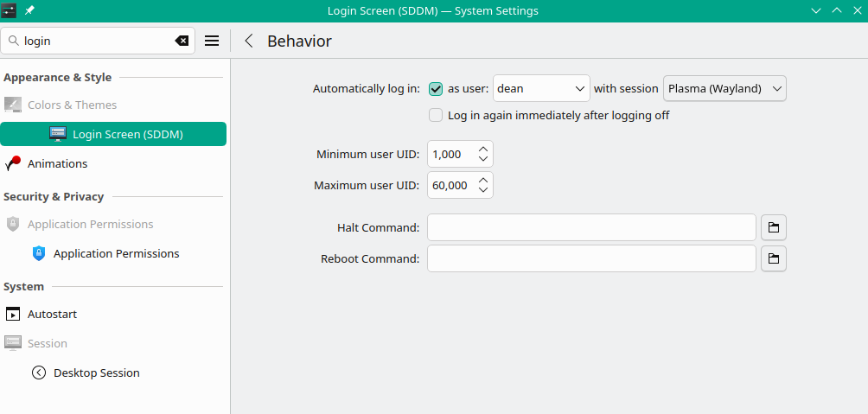This screenshot has height=414, width=868.
Task: Select Colors & Themes category
Action: coord(72,105)
